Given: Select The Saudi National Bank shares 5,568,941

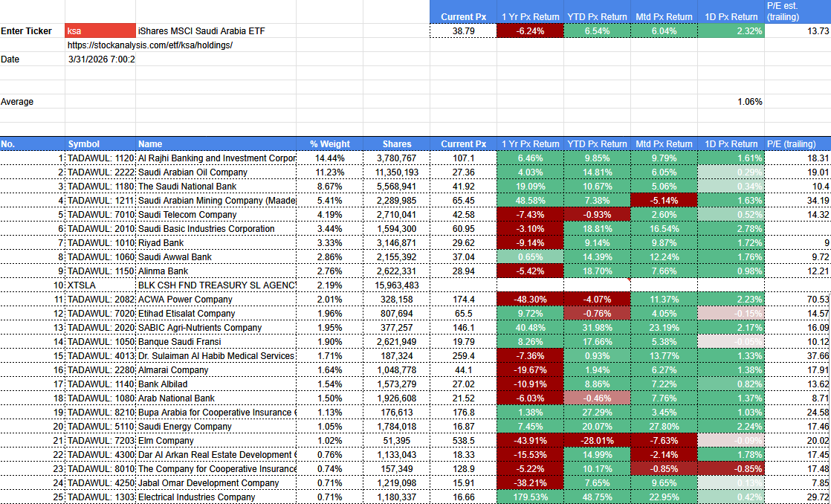Looking at the screenshot, I should [x=396, y=187].
